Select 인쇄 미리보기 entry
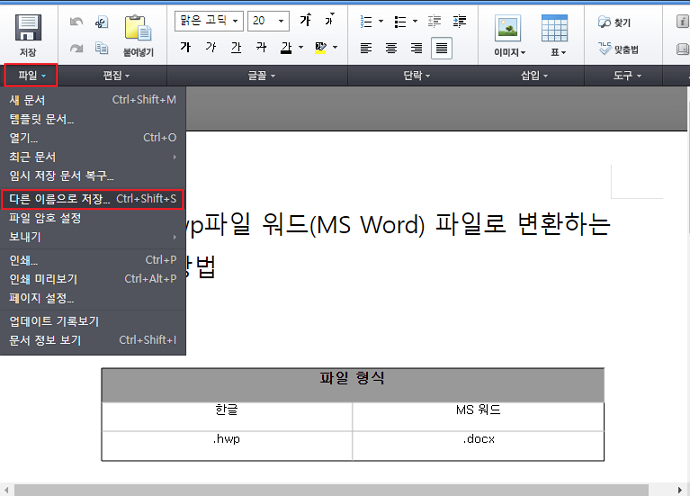Screen dimensions: 690x496 (93, 279)
